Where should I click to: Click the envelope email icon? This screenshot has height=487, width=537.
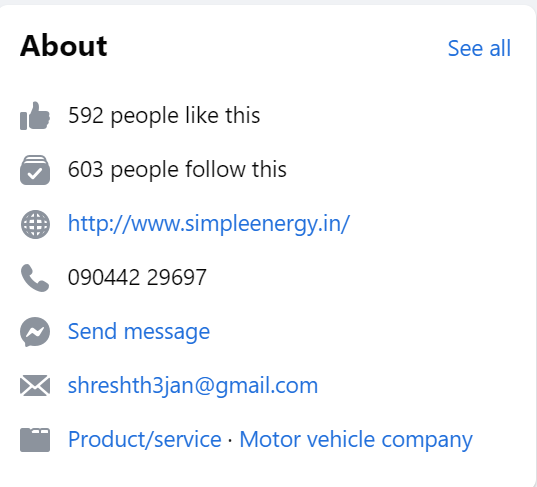[35, 386]
